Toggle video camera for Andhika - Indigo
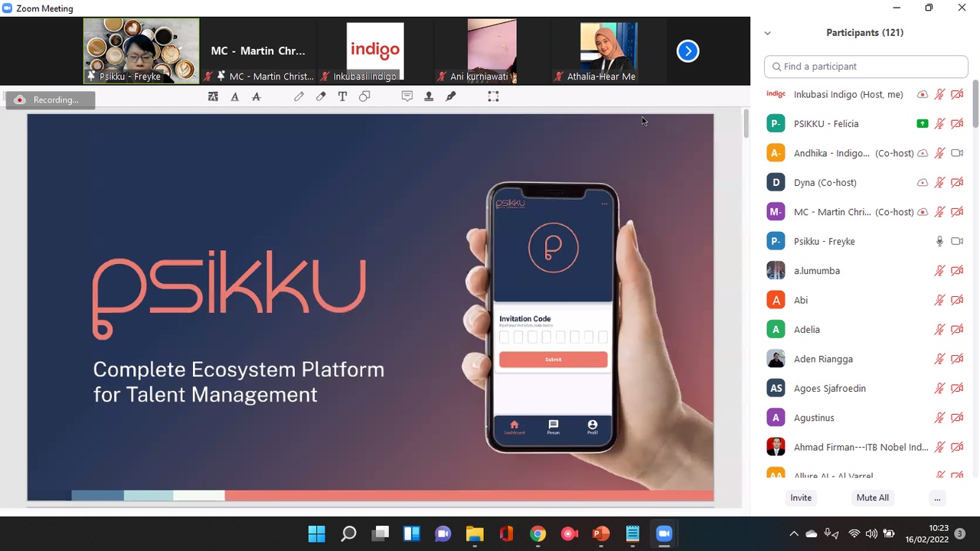Viewport: 980px width, 551px height. point(957,153)
